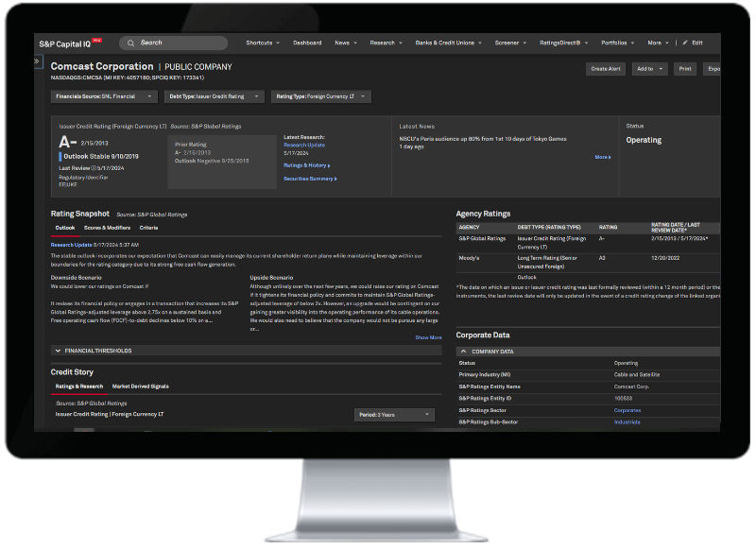The height and width of the screenshot is (550, 756).
Task: Click the 100533 entity ID value
Action: [x=623, y=399]
